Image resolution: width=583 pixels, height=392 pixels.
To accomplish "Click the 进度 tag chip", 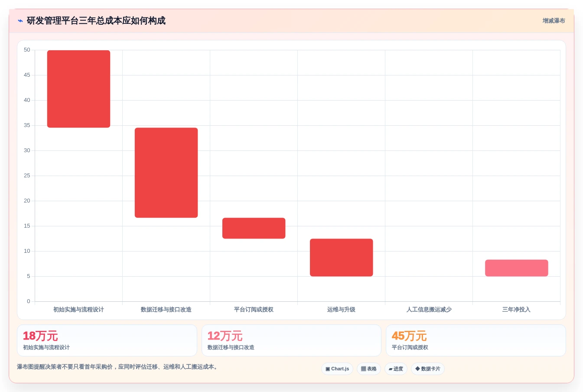I will coord(396,369).
